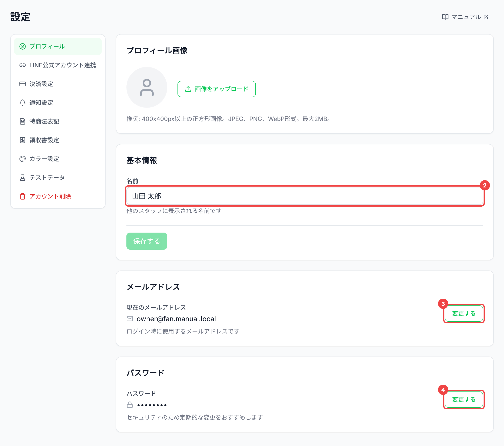Click the セキュリティのため定期的な変更 hint
The height and width of the screenshot is (446, 504).
click(x=195, y=417)
